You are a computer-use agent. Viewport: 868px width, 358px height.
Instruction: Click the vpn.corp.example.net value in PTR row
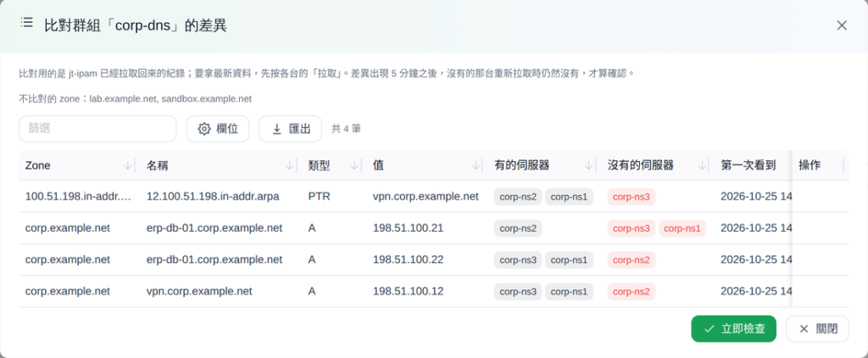[426, 196]
